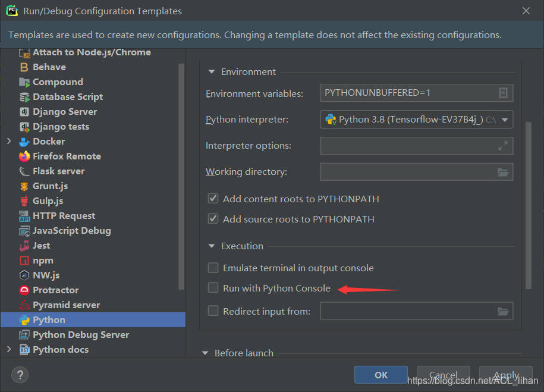Click the Jest icon
This screenshot has width=544, height=392.
pos(24,246)
